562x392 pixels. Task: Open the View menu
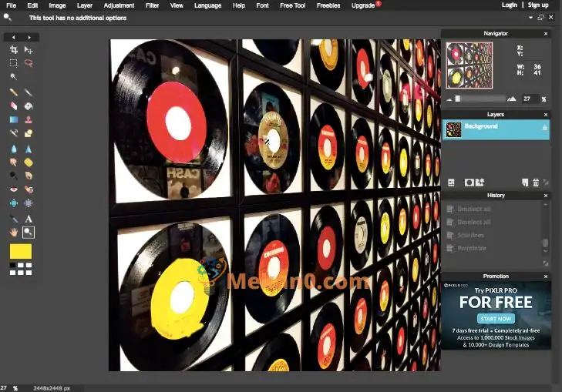point(177,5)
